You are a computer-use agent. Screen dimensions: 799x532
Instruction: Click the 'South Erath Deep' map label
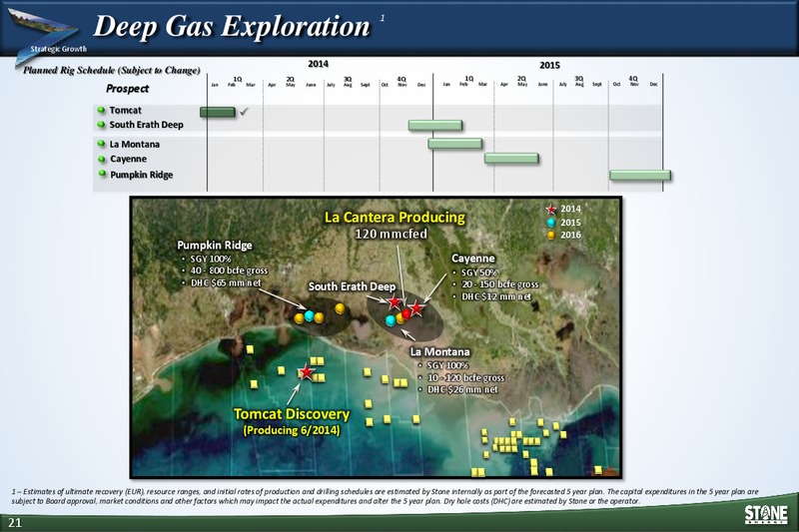pos(353,286)
